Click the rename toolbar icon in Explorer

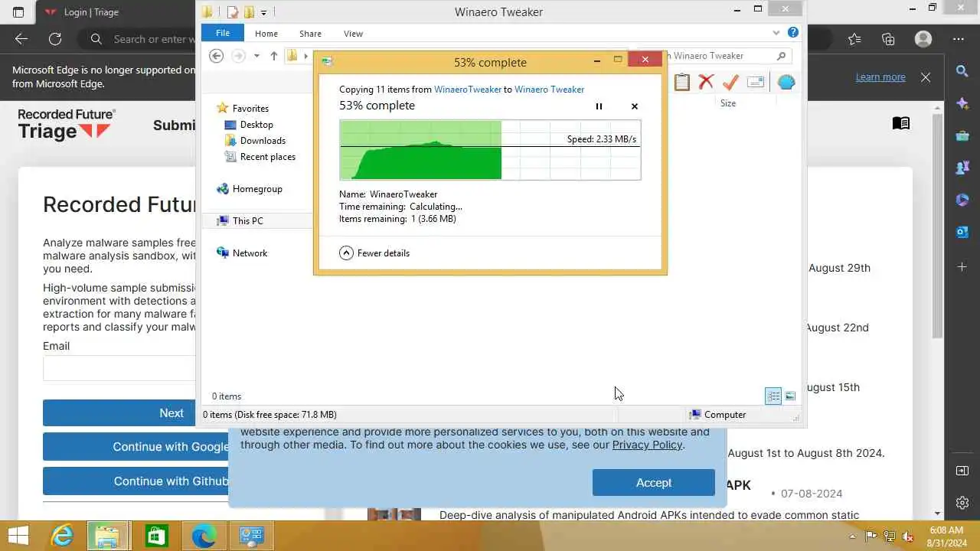(756, 82)
